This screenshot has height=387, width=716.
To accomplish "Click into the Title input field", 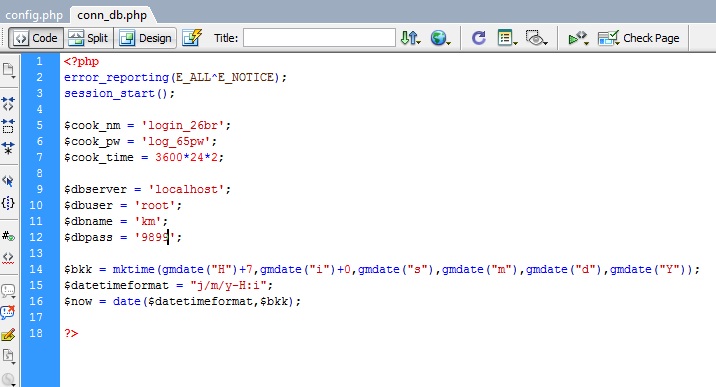I will (x=319, y=38).
